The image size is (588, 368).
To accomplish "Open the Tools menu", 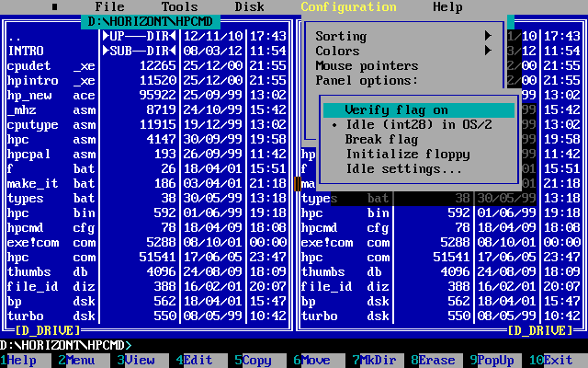I will tap(179, 6).
